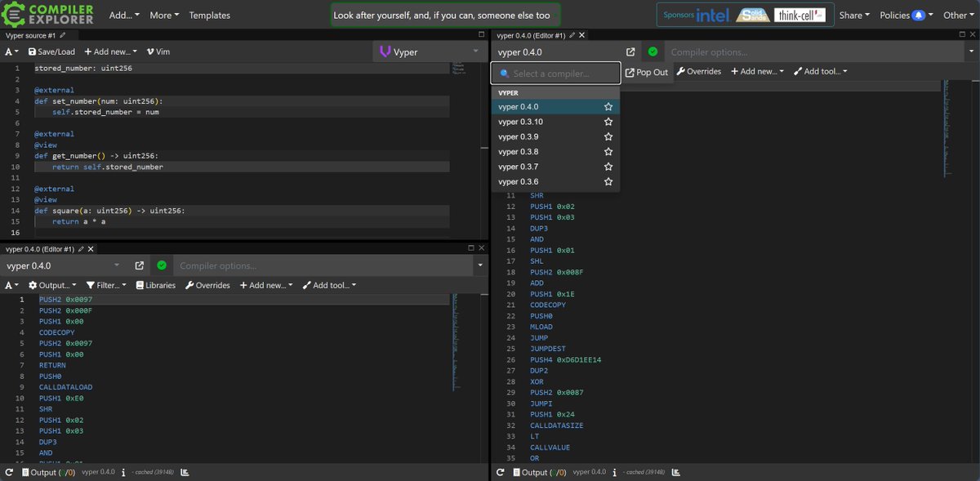The height and width of the screenshot is (481, 980).
Task: Rename right vyper 0.4.0 tab pencil
Action: (572, 35)
